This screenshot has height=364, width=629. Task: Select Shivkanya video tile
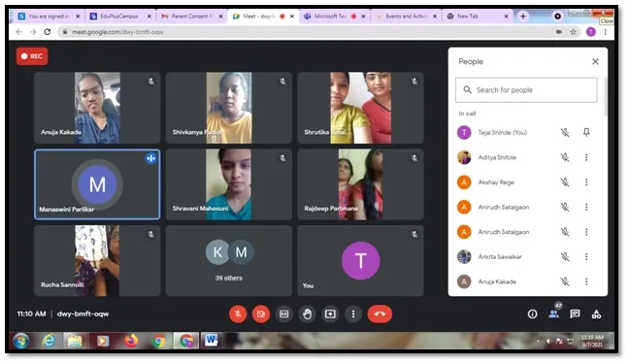pyautogui.click(x=229, y=108)
